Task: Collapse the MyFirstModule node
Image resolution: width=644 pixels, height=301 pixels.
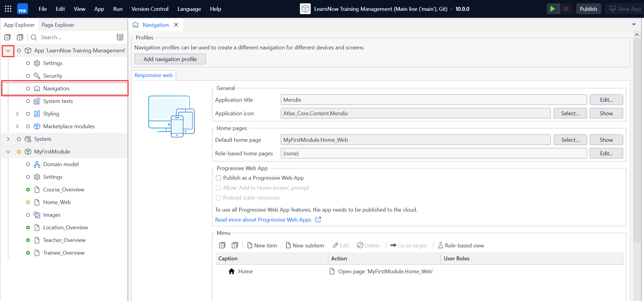Action: pyautogui.click(x=8, y=152)
